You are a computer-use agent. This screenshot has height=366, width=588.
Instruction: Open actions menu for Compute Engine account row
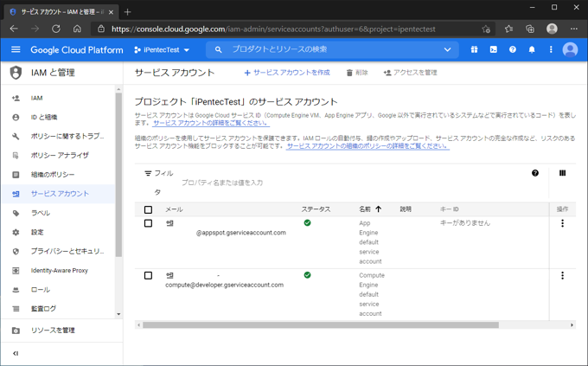click(x=563, y=275)
